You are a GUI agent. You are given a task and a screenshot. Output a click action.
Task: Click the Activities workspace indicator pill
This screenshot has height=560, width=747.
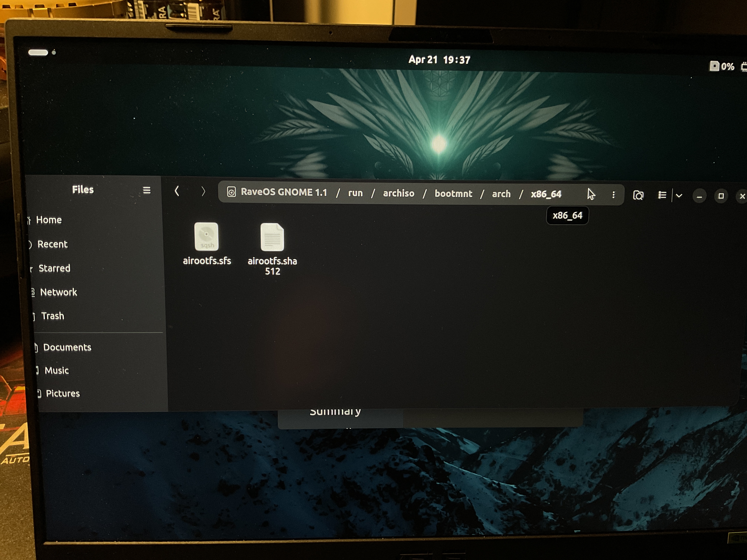pos(38,52)
